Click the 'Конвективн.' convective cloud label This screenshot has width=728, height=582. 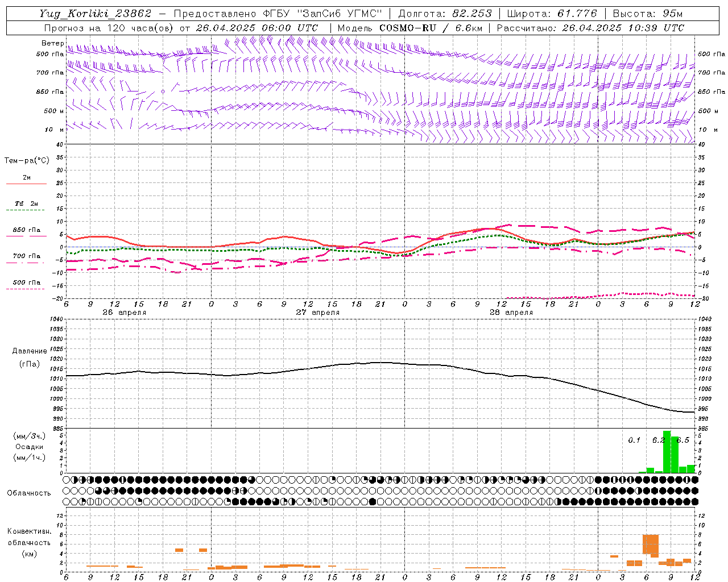(29, 531)
